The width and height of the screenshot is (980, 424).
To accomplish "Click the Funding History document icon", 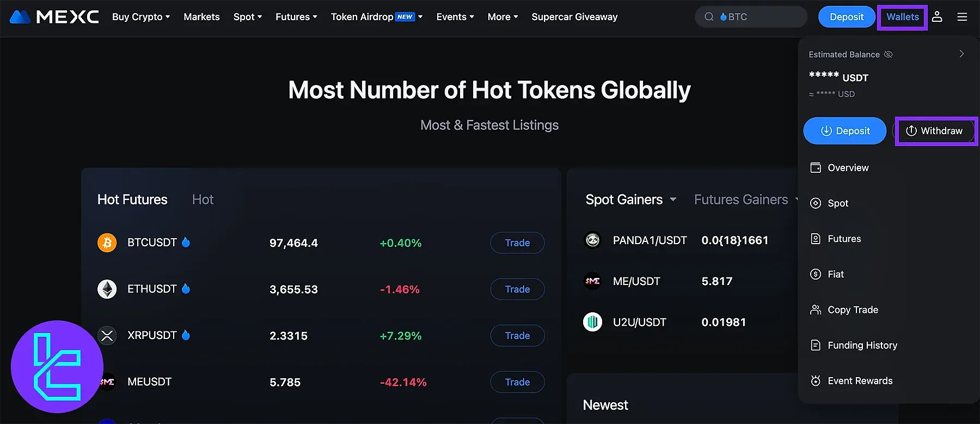I will (816, 346).
